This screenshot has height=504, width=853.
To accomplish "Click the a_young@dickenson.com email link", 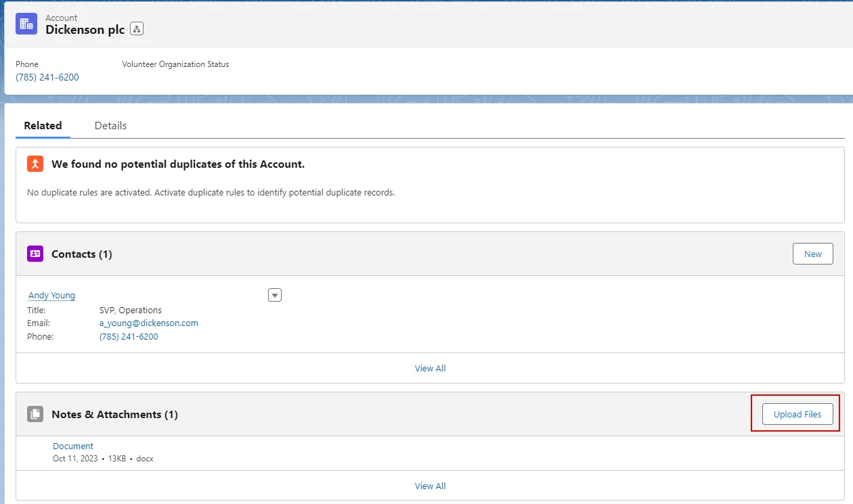I will tap(148, 323).
